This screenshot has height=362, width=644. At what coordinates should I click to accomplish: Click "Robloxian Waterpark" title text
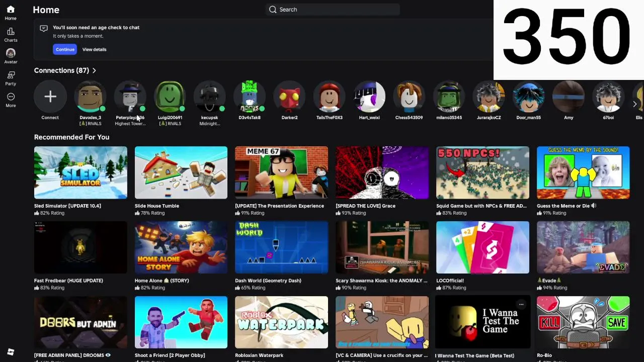coord(259,355)
